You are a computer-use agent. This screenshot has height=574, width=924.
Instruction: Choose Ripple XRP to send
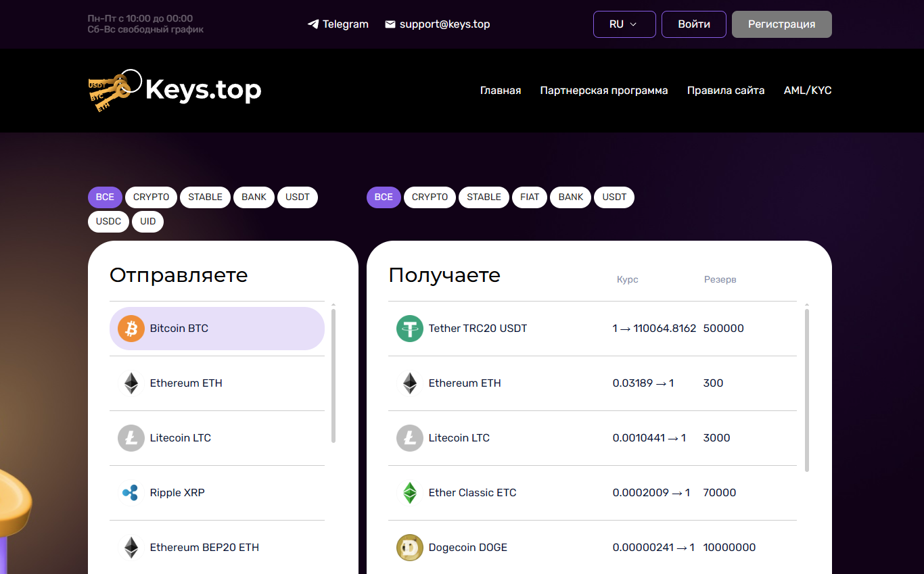(217, 493)
